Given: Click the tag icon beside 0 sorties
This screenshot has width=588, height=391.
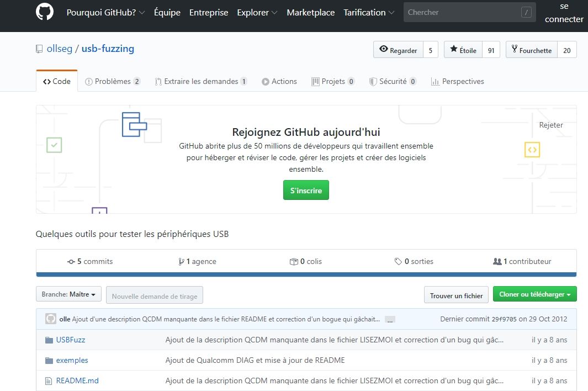Looking at the screenshot, I should pyautogui.click(x=398, y=262).
